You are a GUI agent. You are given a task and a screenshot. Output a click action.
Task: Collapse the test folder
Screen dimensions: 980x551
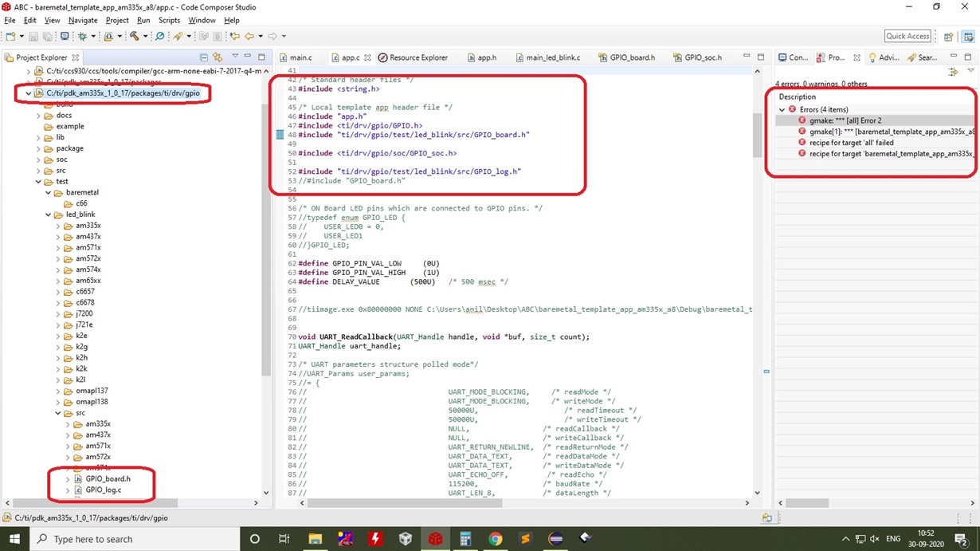[38, 182]
